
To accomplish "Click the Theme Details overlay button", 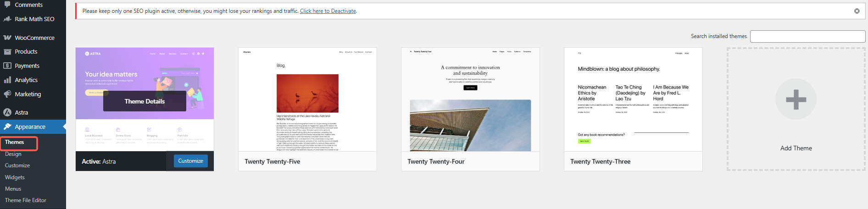I will pyautogui.click(x=145, y=101).
